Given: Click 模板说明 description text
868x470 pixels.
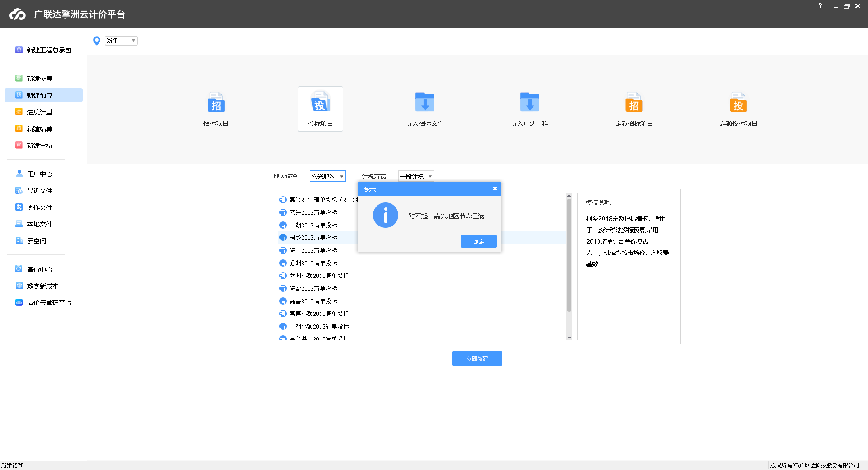Looking at the screenshot, I should tap(627, 241).
